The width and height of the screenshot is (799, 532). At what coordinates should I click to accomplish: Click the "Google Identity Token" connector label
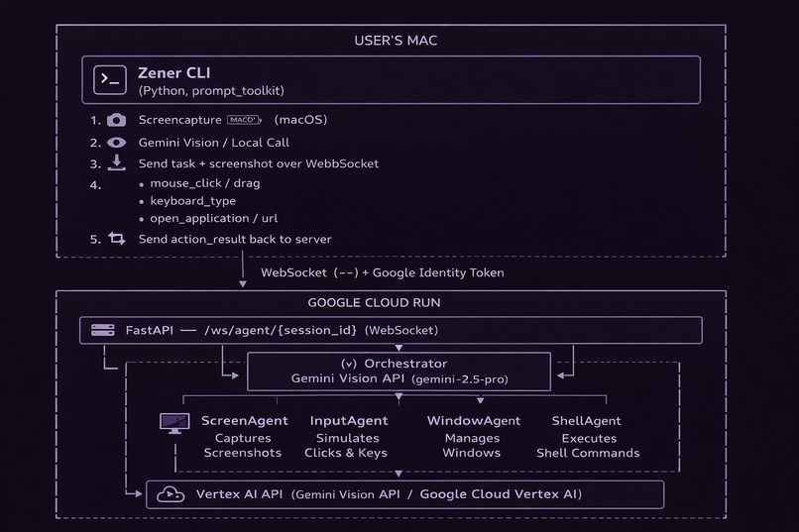pyautogui.click(x=438, y=272)
